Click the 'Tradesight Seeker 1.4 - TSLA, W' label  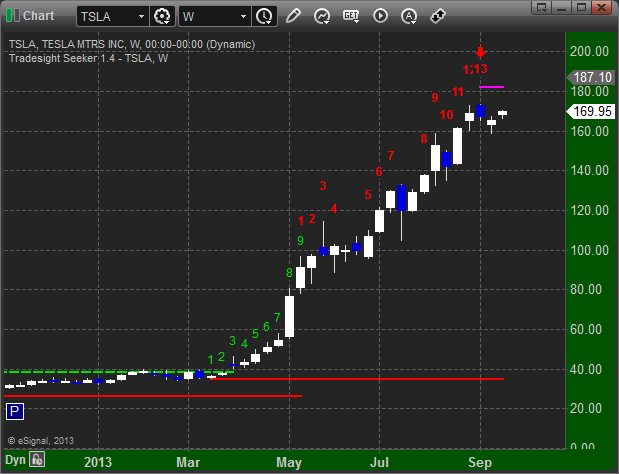pos(88,58)
